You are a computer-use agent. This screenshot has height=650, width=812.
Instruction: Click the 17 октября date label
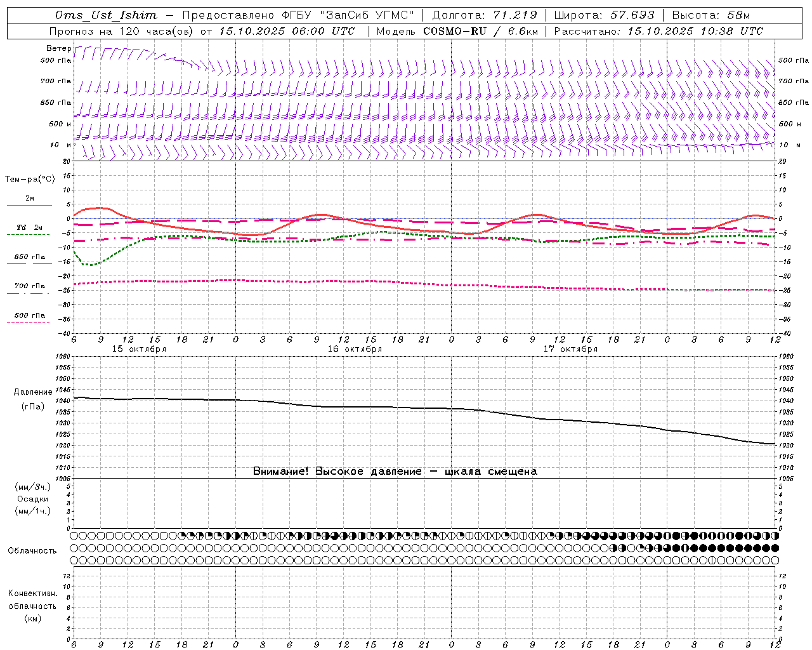click(x=570, y=349)
